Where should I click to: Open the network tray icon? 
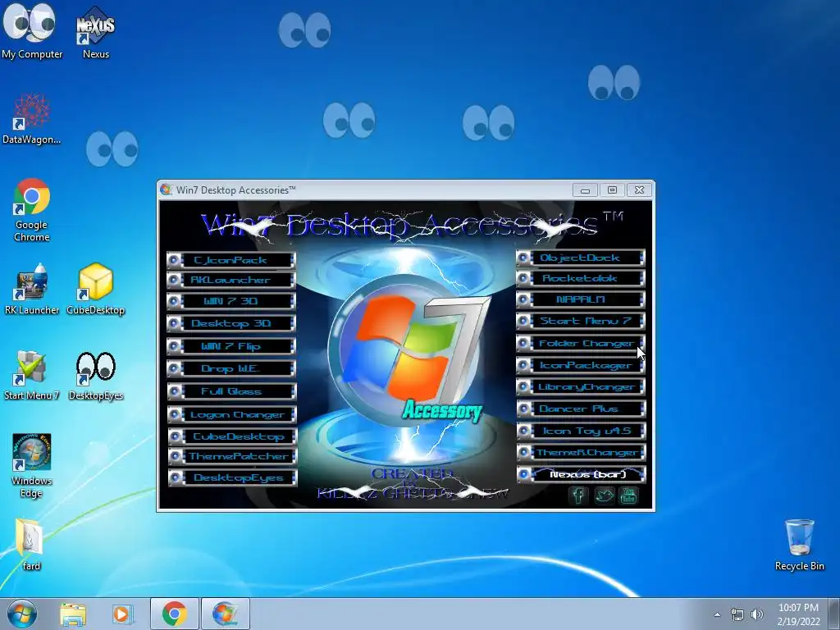pos(737,614)
